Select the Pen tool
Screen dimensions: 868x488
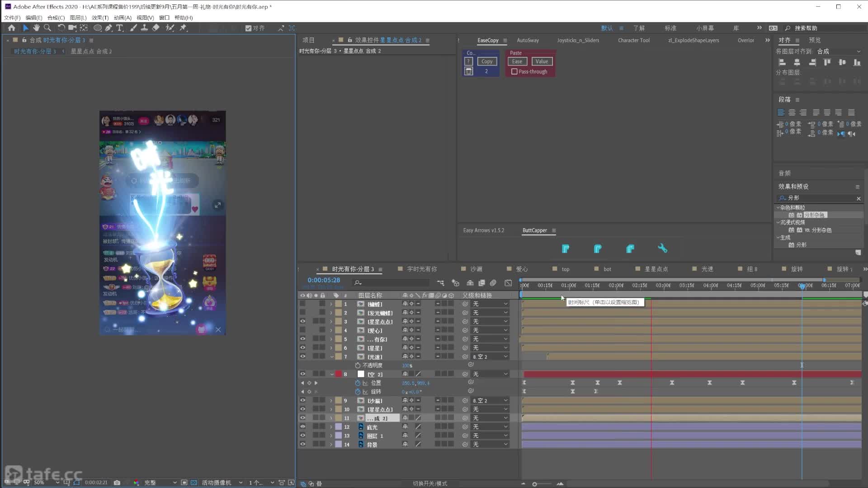point(108,28)
